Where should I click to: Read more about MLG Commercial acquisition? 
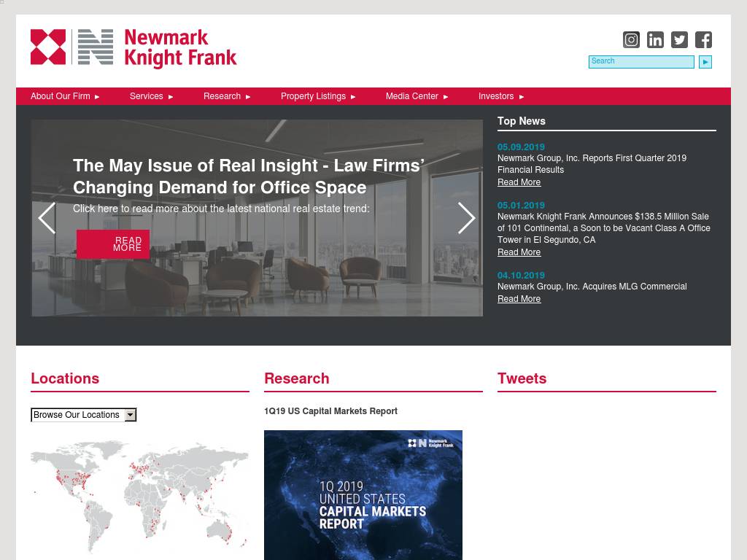519,299
